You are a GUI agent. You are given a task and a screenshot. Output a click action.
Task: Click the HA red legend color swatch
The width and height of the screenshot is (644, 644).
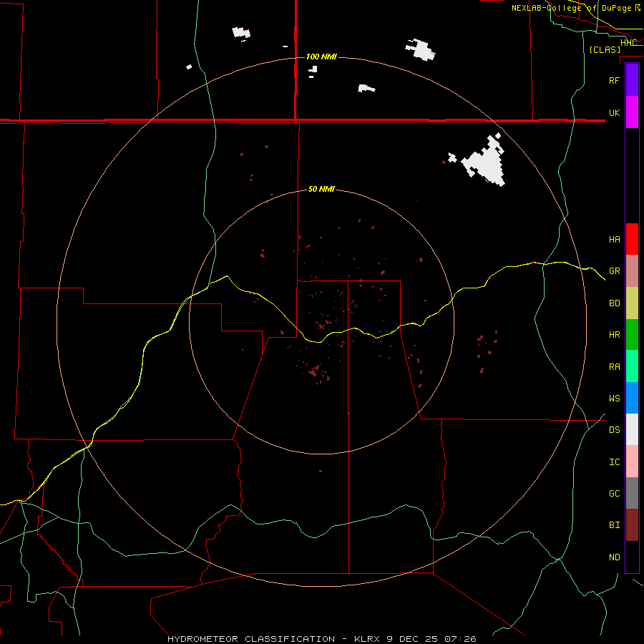coord(632,239)
